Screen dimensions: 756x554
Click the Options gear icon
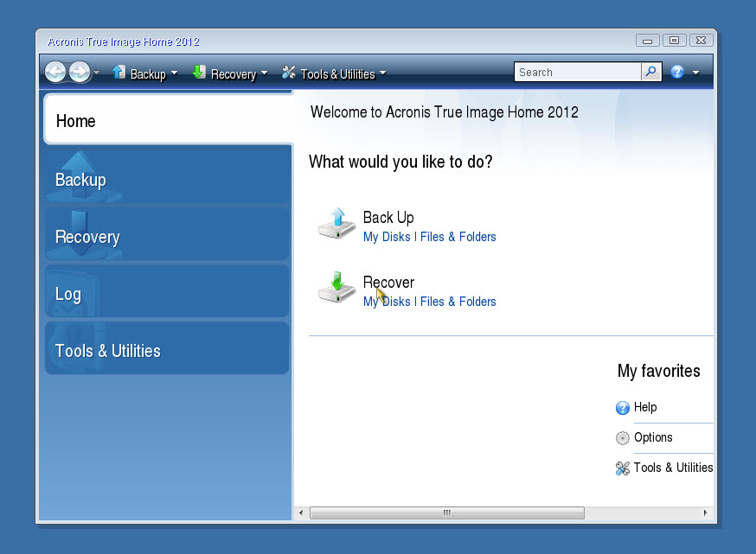click(x=623, y=438)
